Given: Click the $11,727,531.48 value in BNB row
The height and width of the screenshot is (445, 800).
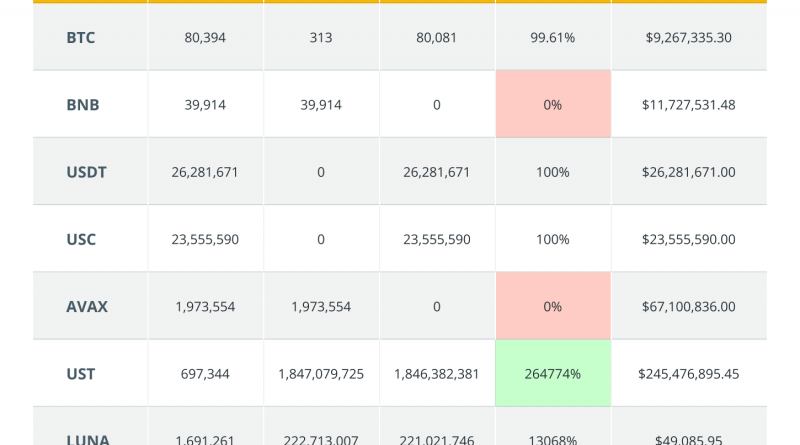Looking at the screenshot, I should tap(689, 104).
